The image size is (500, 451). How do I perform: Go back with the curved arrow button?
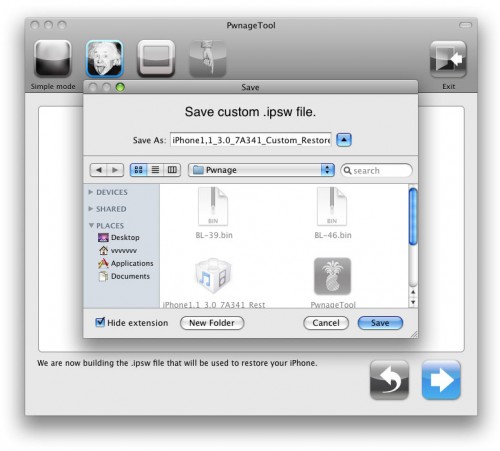pyautogui.click(x=389, y=380)
